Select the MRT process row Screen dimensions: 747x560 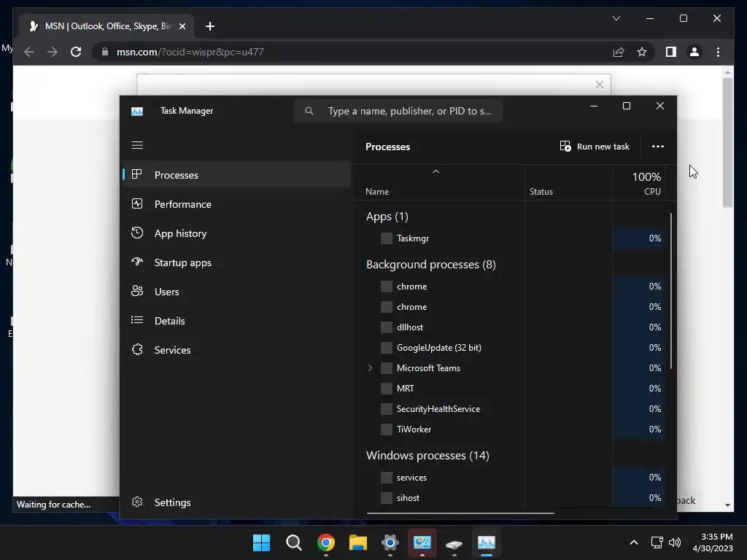[513, 389]
